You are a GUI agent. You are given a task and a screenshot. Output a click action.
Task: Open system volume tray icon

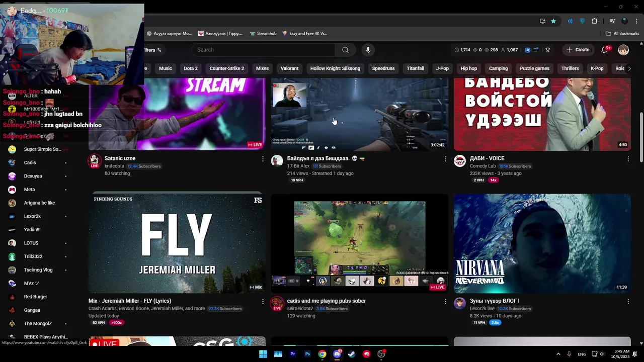coord(601,354)
